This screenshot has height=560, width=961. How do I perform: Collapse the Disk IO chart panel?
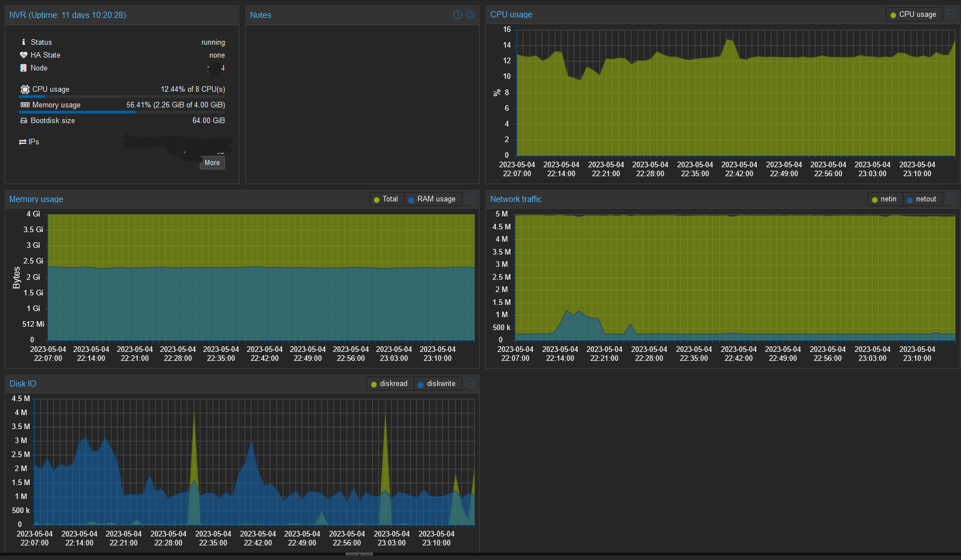(x=470, y=383)
